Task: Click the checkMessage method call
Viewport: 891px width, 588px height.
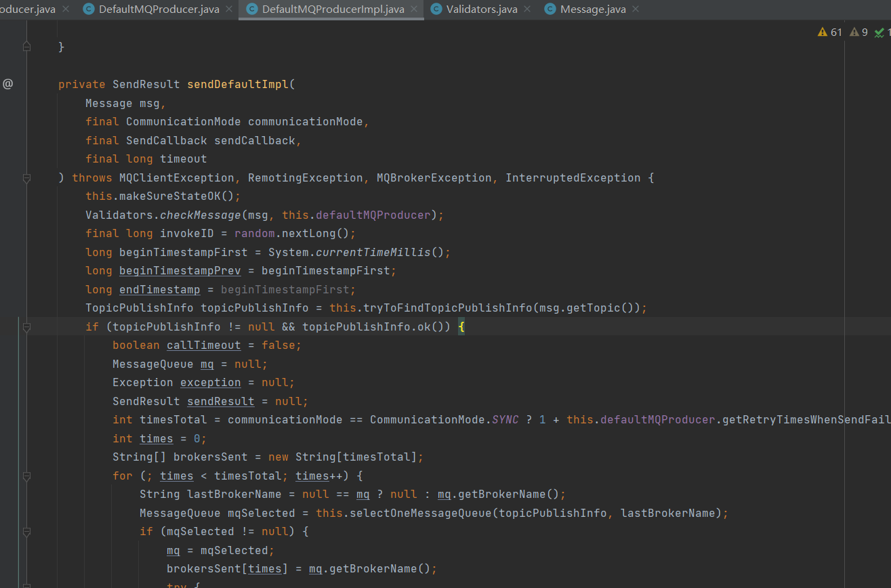Action: [x=201, y=215]
